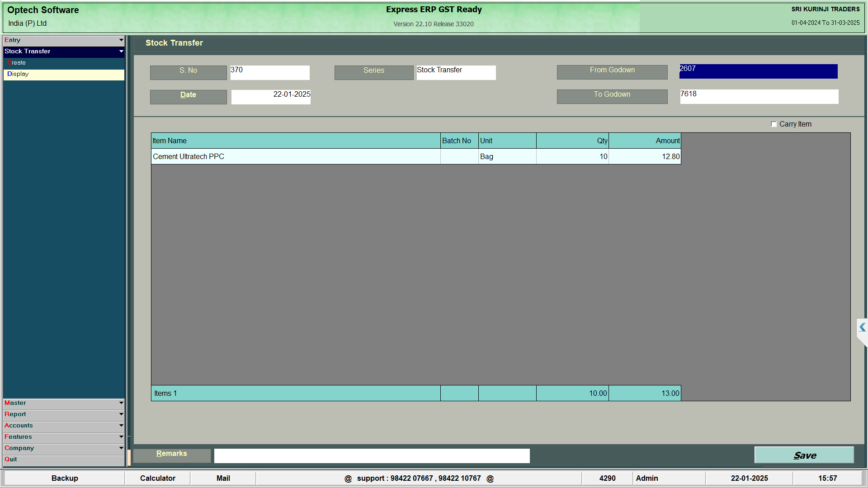The height and width of the screenshot is (488, 868).
Task: Open Backup from the status bar
Action: coord(65,478)
